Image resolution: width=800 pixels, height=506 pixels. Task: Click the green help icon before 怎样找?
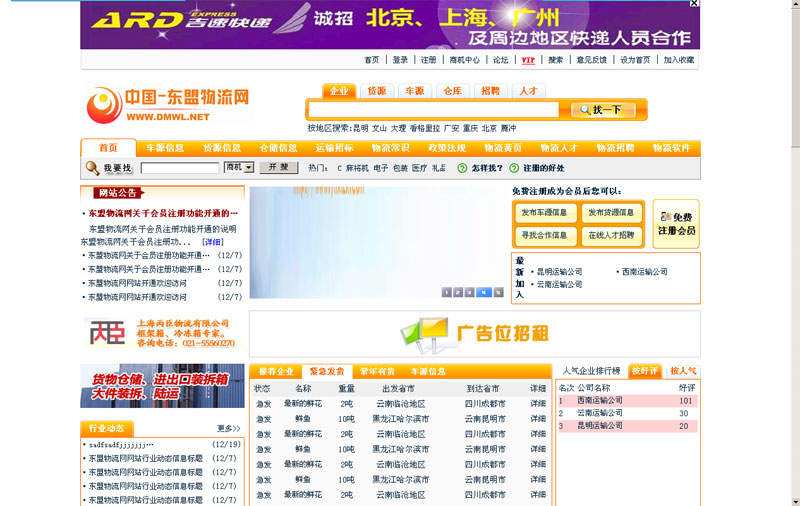coord(462,168)
